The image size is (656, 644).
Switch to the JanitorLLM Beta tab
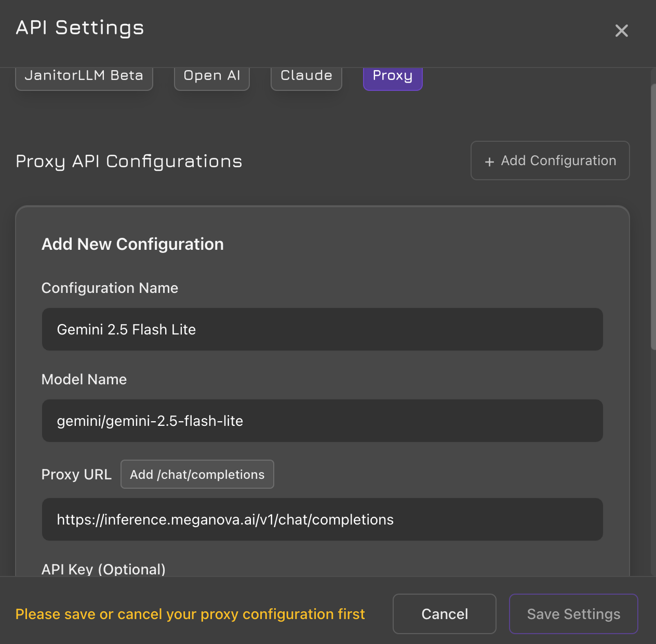pos(84,77)
